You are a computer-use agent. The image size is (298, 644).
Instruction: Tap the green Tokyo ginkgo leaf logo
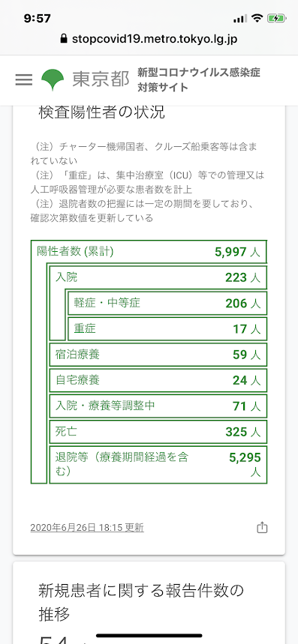tap(53, 79)
